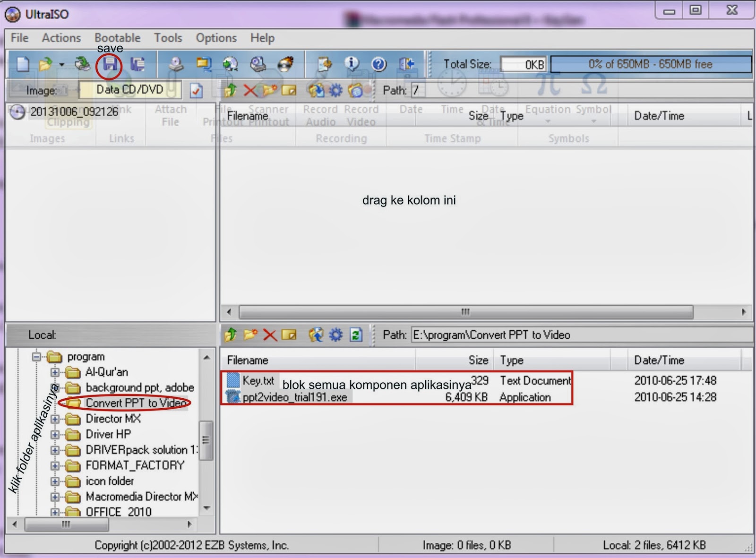Click the Save As icon

(137, 64)
